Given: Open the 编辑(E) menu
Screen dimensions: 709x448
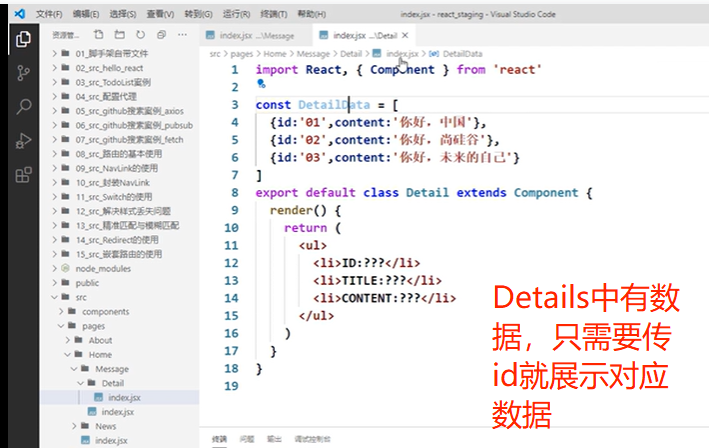Looking at the screenshot, I should [x=86, y=14].
